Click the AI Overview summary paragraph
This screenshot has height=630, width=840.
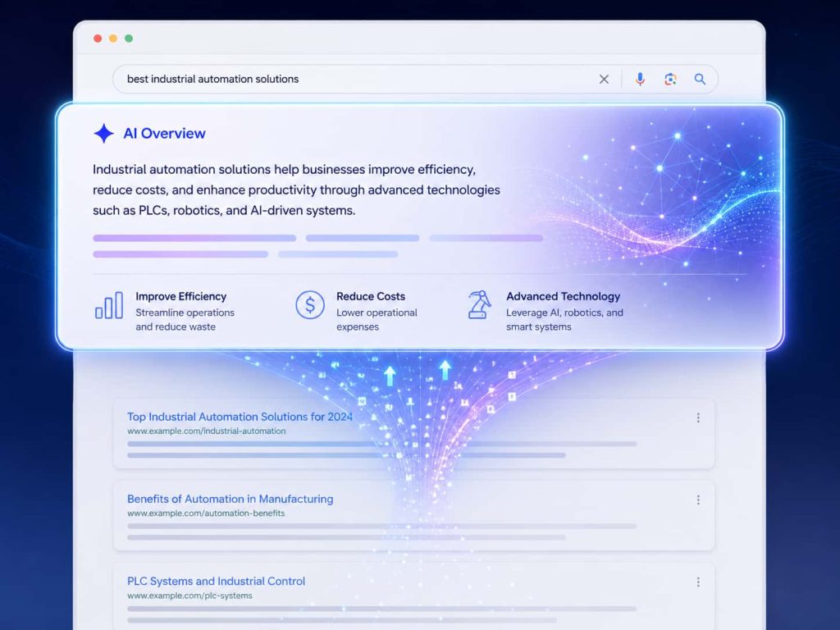pos(296,190)
